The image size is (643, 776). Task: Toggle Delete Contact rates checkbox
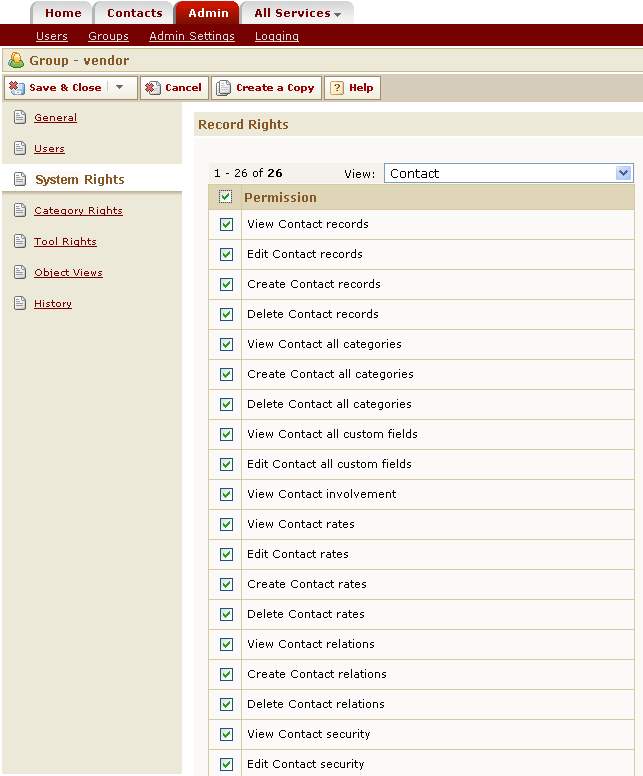tap(226, 614)
